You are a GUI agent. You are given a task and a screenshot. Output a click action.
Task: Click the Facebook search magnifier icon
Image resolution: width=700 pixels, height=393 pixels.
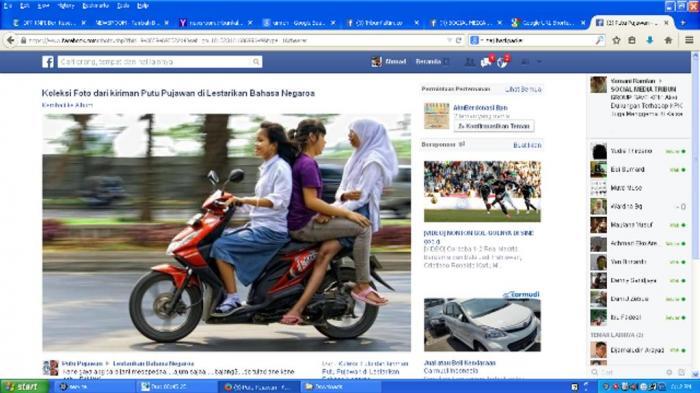pos(256,62)
